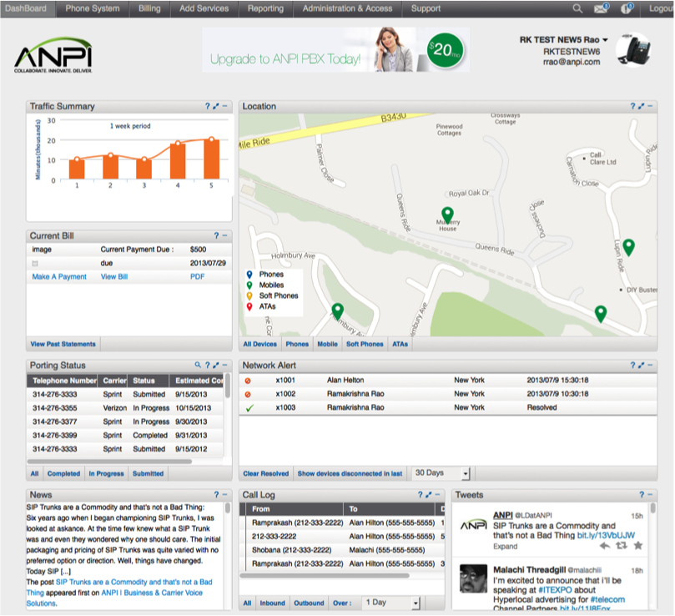Open the Phone System menu
The height and width of the screenshot is (616, 675).
point(92,8)
